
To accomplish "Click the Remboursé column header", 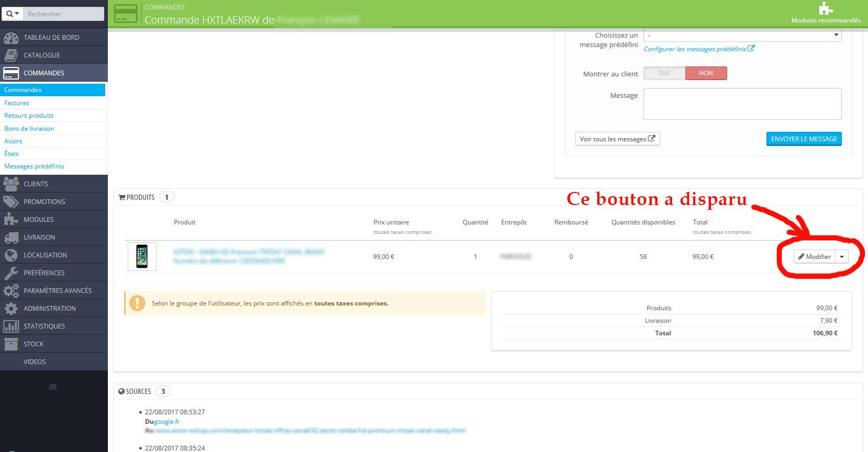I will click(571, 222).
